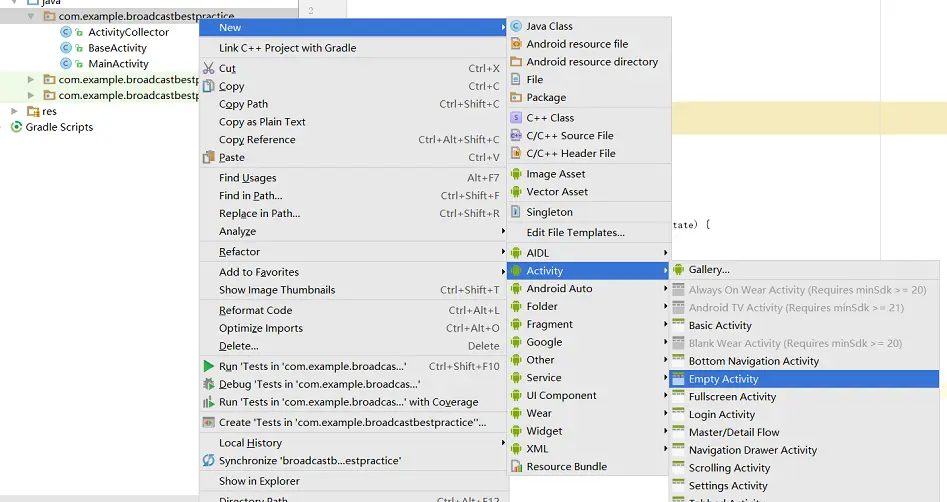947x502 pixels.
Task: Click the Gradle Scripts icon in project tree
Action: click(x=16, y=127)
